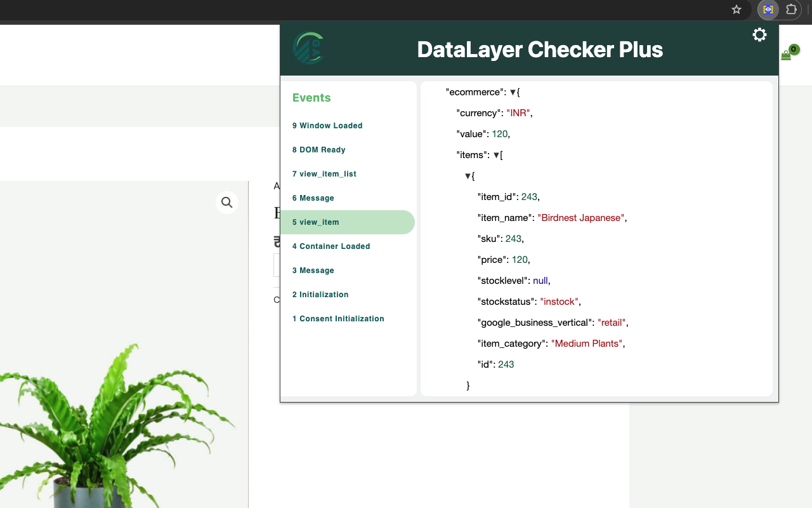
Task: Open DataLayer Checker Plus settings gear
Action: [759, 35]
